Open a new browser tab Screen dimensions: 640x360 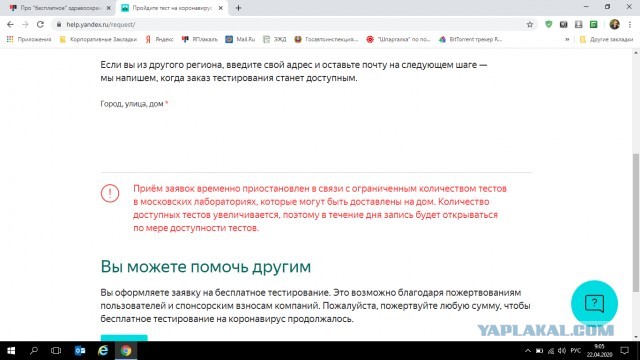click(238, 8)
